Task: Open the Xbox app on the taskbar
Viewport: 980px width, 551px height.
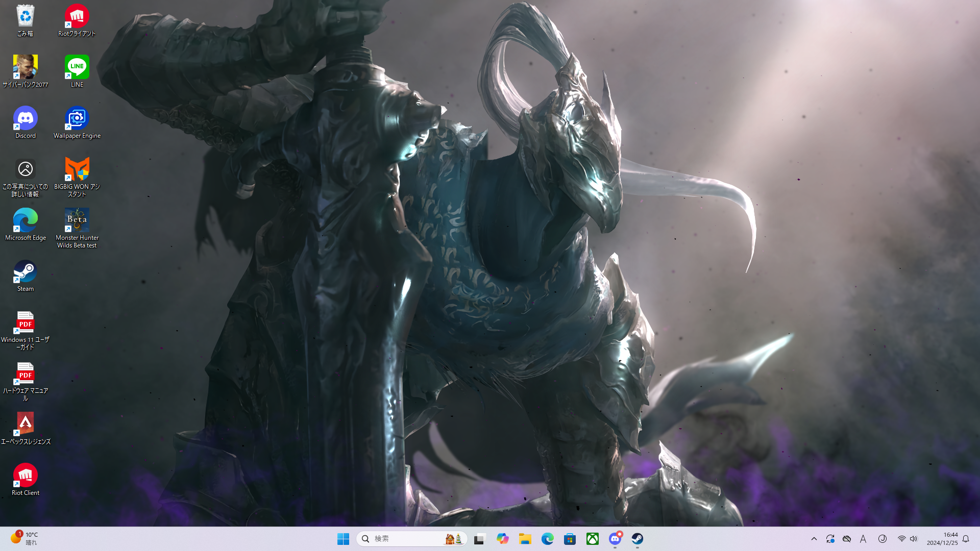Action: [593, 539]
